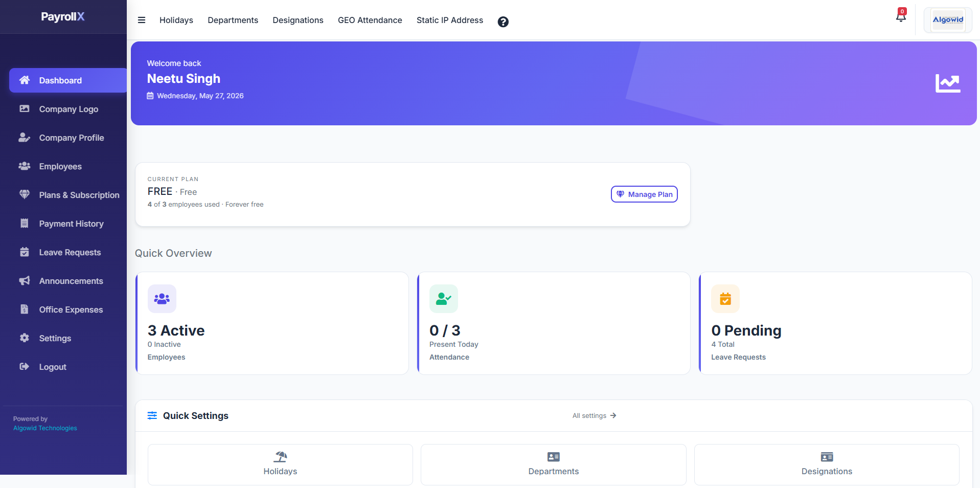Click the purple employees icon in Active card
Viewport: 980px width, 488px height.
162,299
